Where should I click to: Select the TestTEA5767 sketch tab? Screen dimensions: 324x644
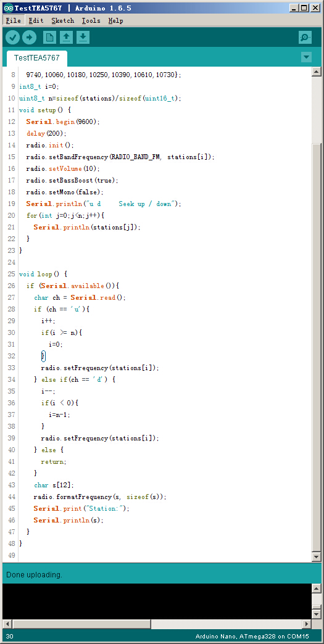pyautogui.click(x=36, y=58)
